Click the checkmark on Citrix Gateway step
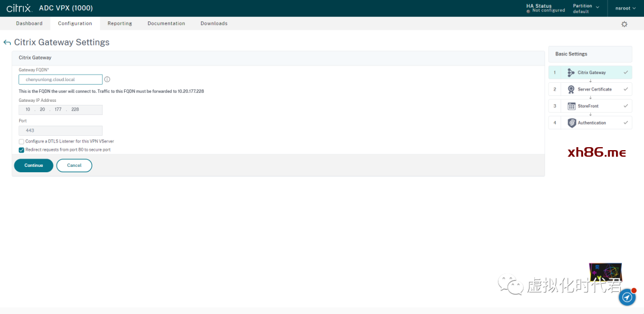This screenshot has width=644, height=314. coord(626,72)
